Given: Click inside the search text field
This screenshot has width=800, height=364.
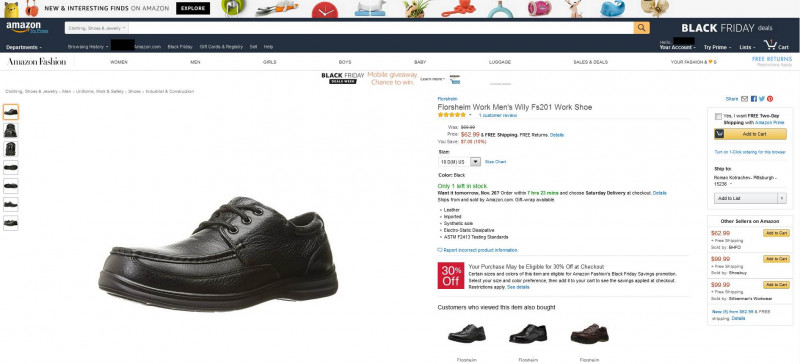Looking at the screenshot, I should 381,28.
